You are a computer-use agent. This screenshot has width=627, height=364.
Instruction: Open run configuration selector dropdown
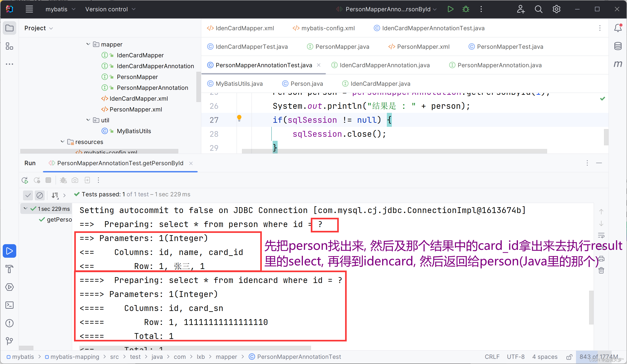[x=386, y=9]
